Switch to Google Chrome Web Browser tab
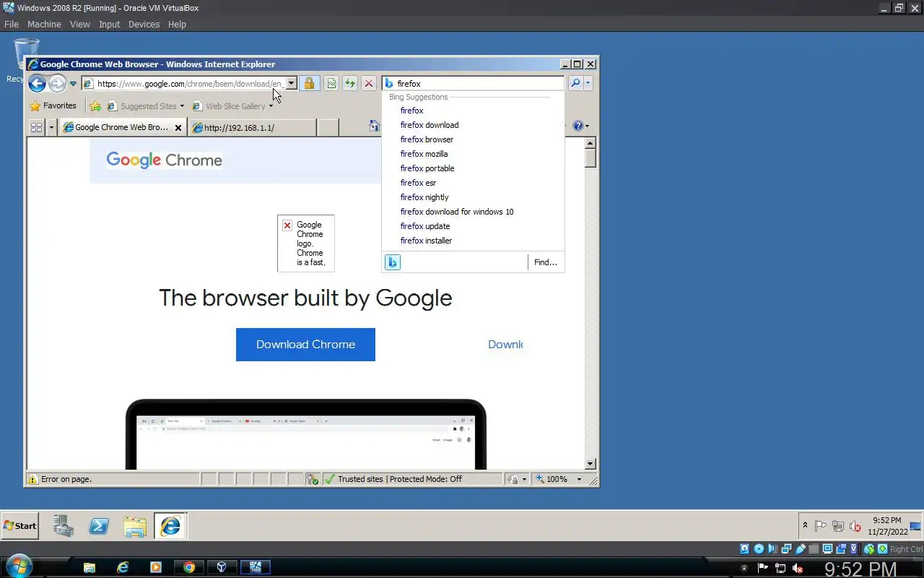 [115, 127]
